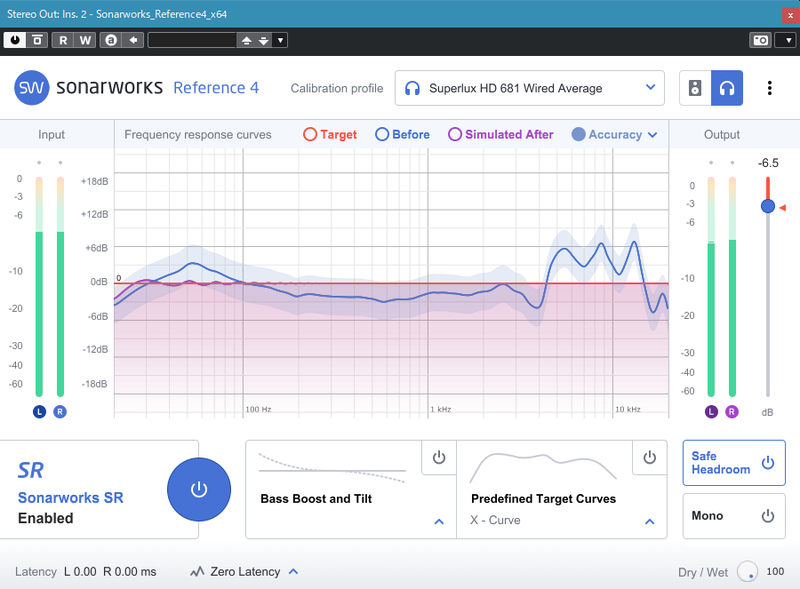Click the Write automation W button

click(x=85, y=40)
